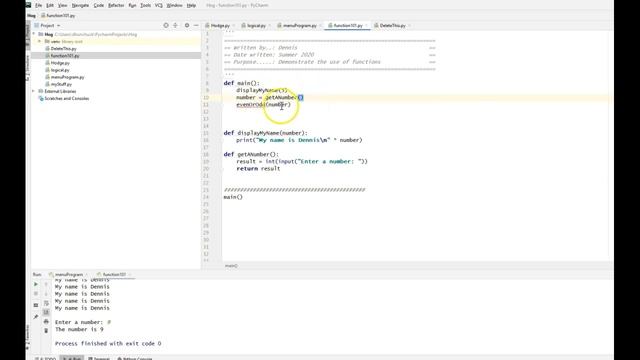Open the Run menu
Viewport: 640px width, 360px height.
(x=132, y=5)
